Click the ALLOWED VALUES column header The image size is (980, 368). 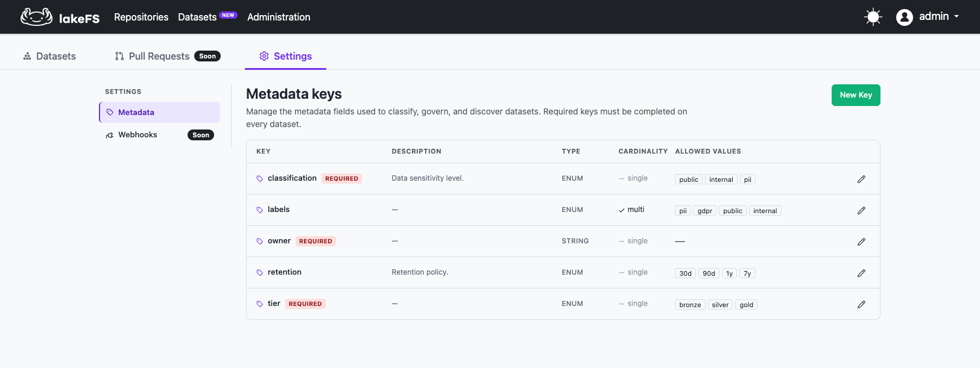coord(708,152)
